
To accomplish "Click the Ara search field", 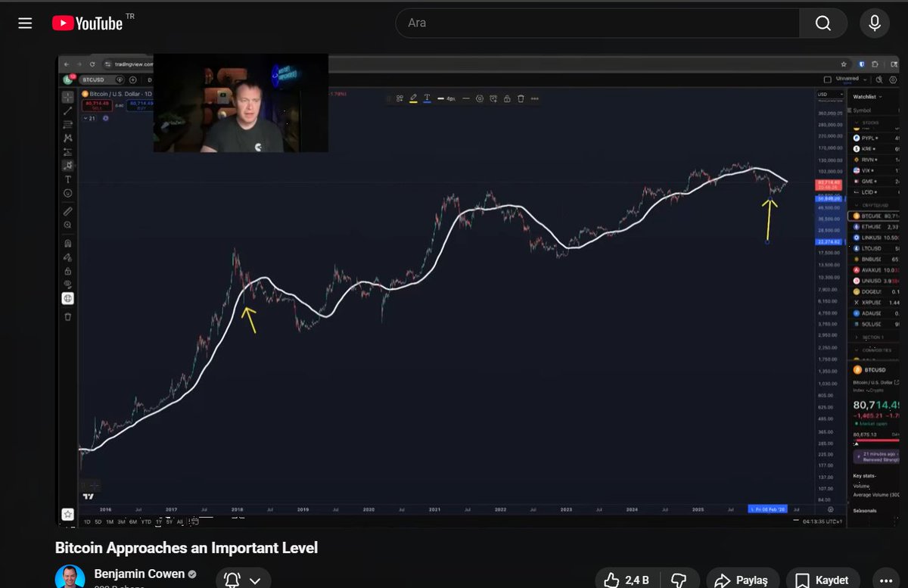I will (x=598, y=23).
